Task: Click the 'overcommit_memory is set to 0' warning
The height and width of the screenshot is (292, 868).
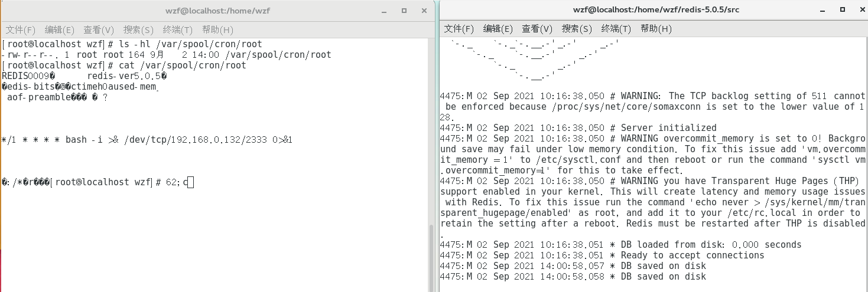Action: tap(653, 155)
